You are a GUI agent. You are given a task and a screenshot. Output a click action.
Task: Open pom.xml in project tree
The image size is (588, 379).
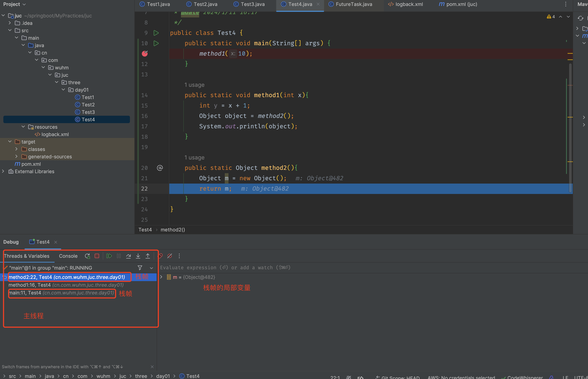coord(28,164)
